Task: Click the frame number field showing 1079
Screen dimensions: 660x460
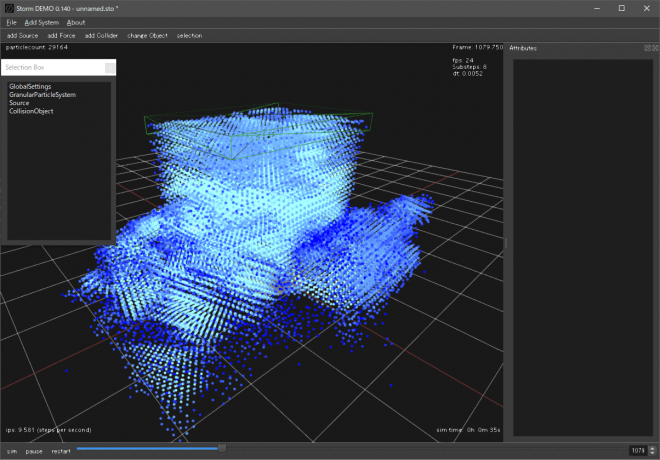Action: click(638, 451)
